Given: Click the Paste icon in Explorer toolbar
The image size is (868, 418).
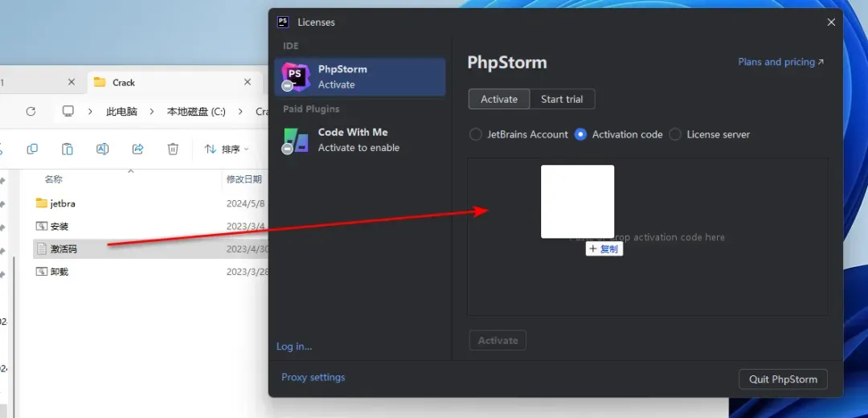Looking at the screenshot, I should [x=67, y=149].
